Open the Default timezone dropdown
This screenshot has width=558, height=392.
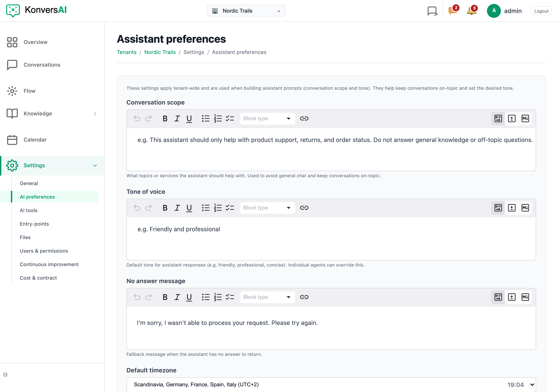tap(331, 384)
